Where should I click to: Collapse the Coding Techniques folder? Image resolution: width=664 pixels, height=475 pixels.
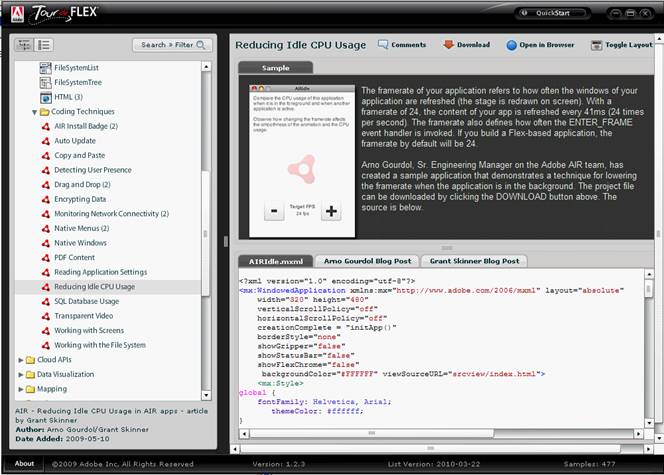coord(33,113)
